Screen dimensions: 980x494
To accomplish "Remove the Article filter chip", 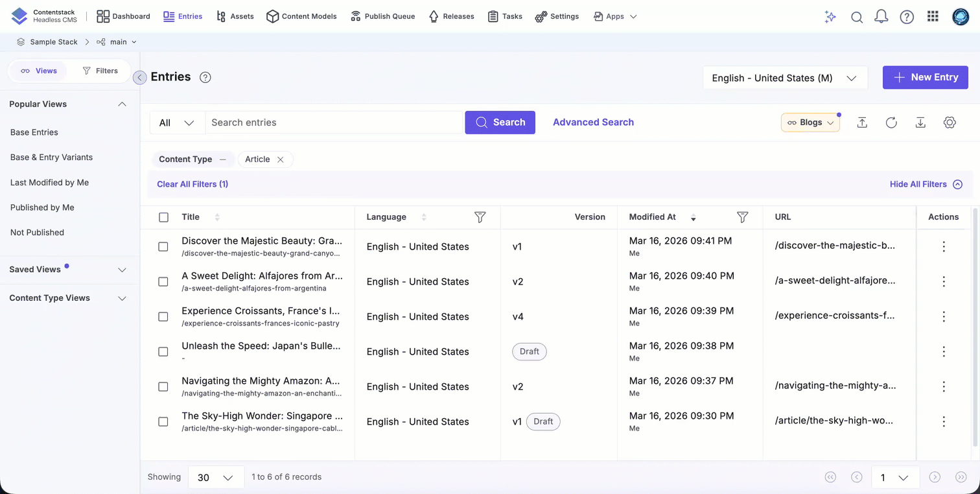I will point(281,159).
